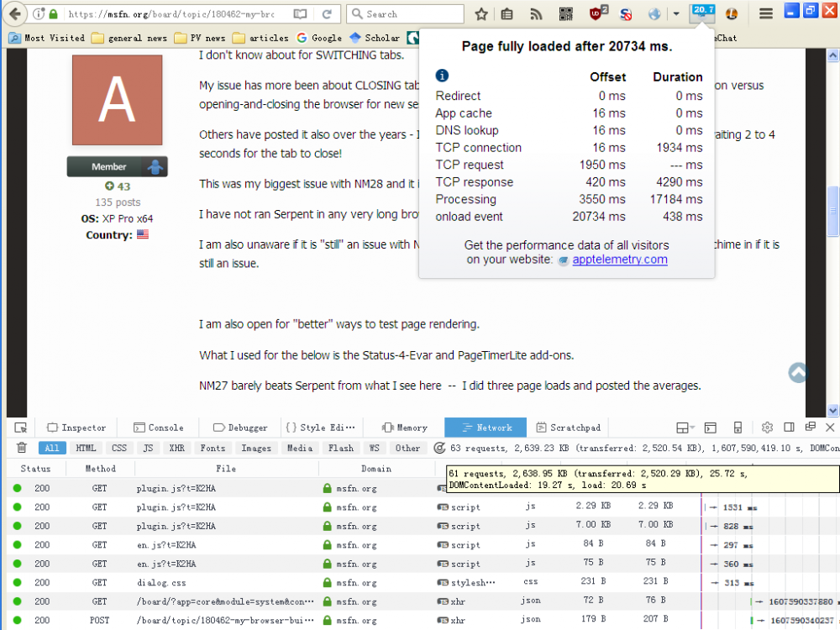
Task: Activate the element picker in devtools
Action: point(21,428)
